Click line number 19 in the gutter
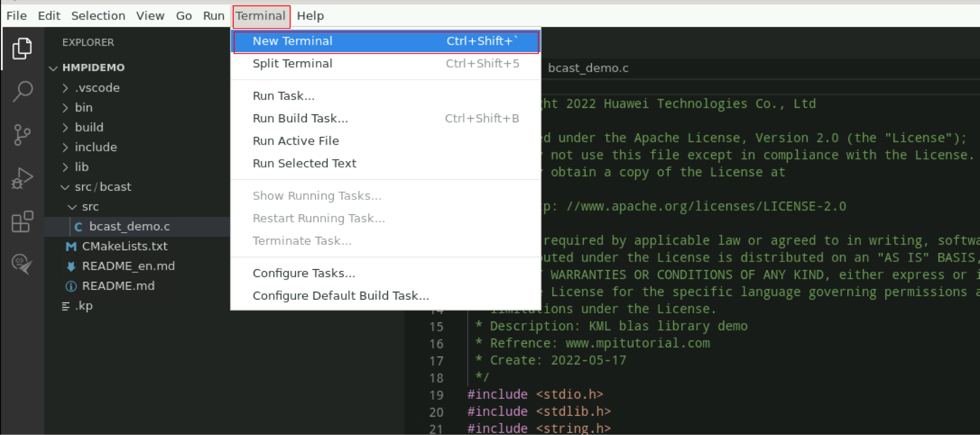This screenshot has height=435, width=980. point(436,395)
